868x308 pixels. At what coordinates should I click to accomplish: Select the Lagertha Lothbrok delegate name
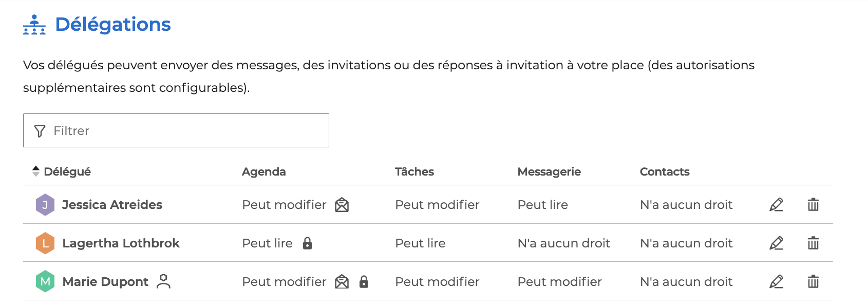click(x=121, y=243)
